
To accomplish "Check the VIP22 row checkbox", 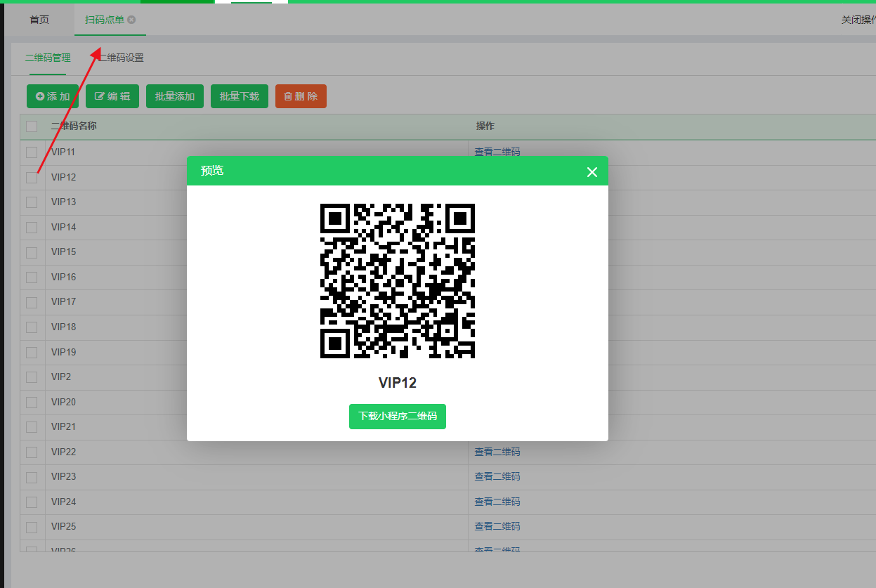I will coord(32,452).
